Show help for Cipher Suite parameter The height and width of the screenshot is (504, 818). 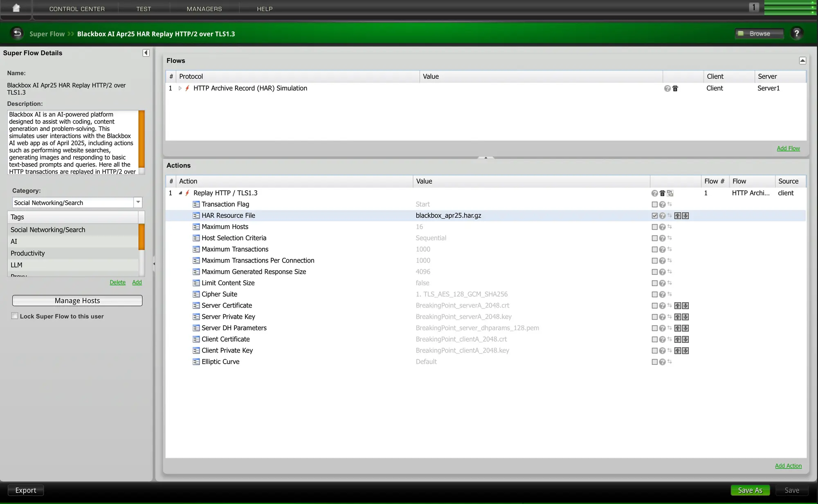click(662, 294)
